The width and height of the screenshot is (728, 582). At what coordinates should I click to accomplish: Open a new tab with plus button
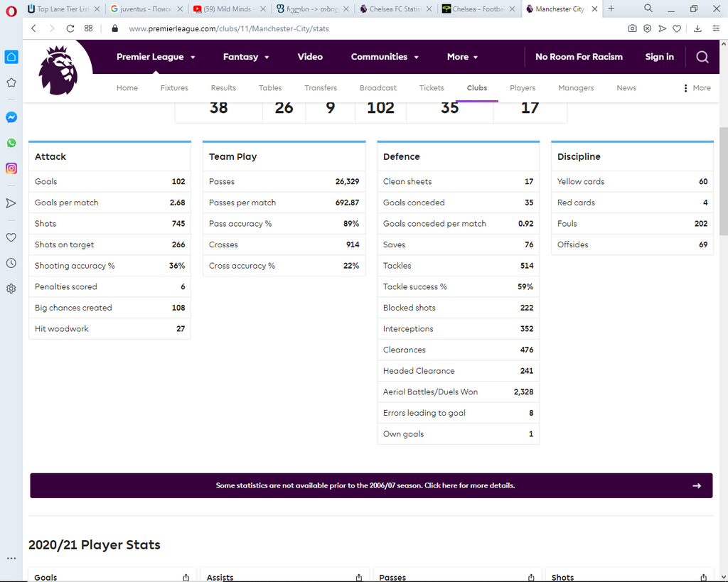[611, 9]
